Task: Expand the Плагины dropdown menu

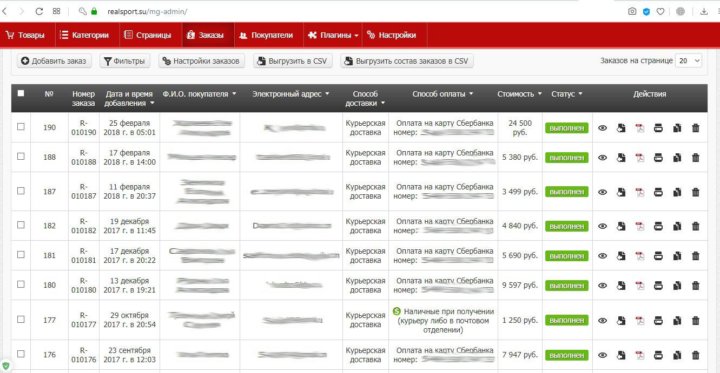Action: point(332,35)
